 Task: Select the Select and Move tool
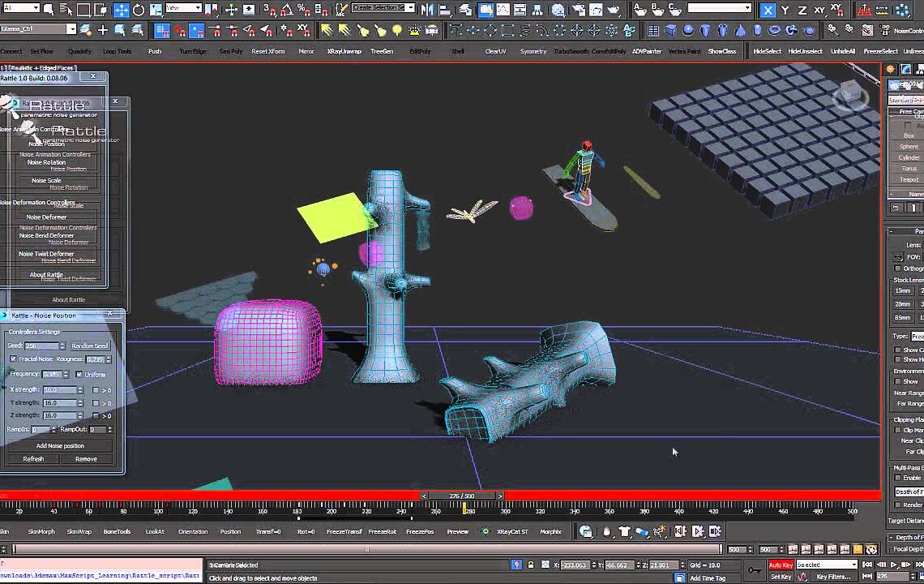point(122,10)
